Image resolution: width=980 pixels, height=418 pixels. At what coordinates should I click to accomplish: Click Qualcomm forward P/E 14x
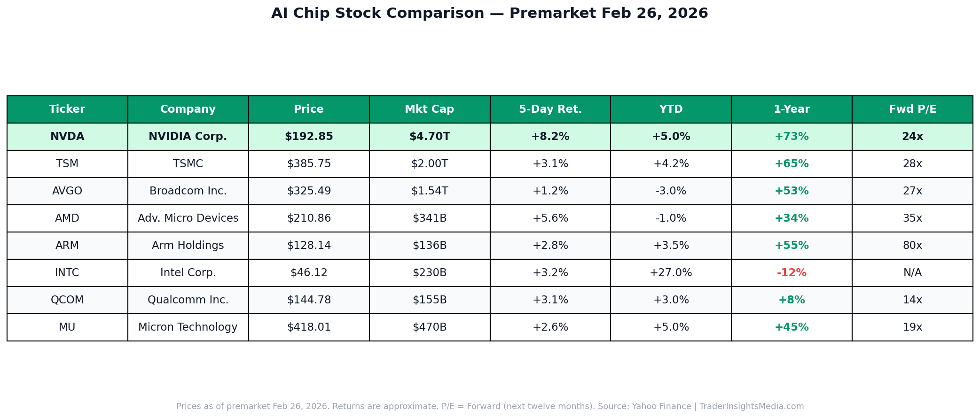pos(912,300)
